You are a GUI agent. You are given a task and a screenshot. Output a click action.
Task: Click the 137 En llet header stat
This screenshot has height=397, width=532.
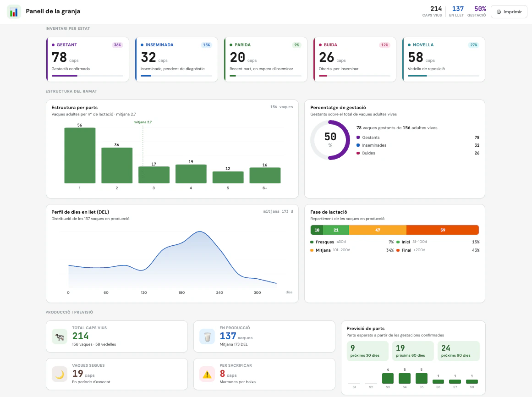coord(457,11)
